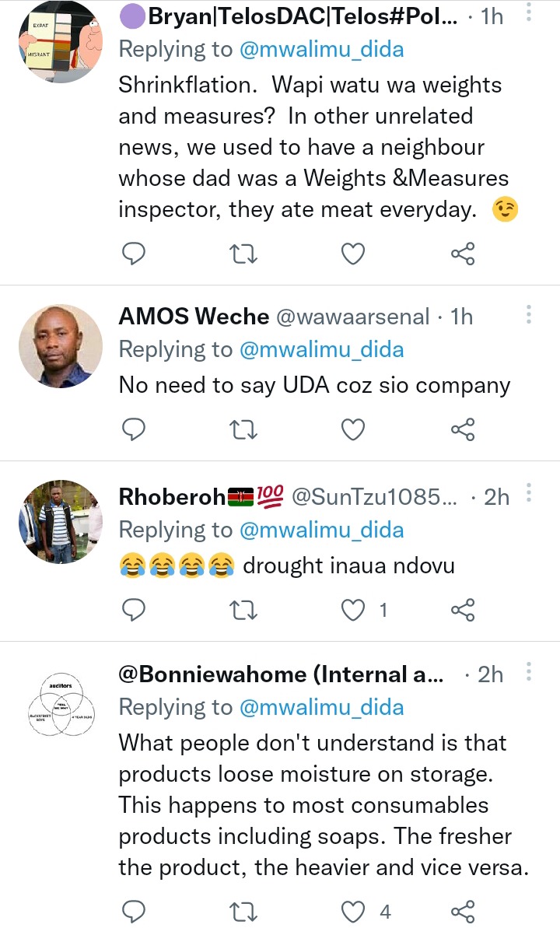
Task: Open AMOS Weche's profile picture
Action: (x=61, y=345)
